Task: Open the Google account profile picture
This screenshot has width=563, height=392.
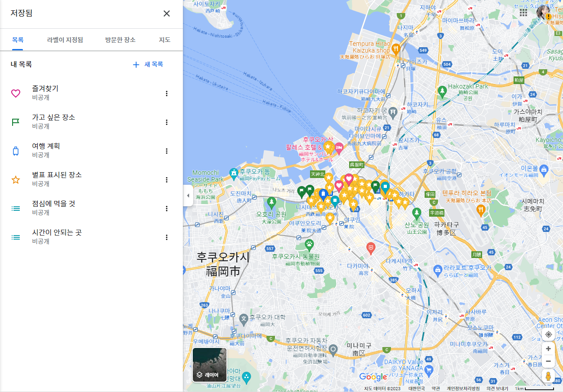Action: (x=544, y=13)
